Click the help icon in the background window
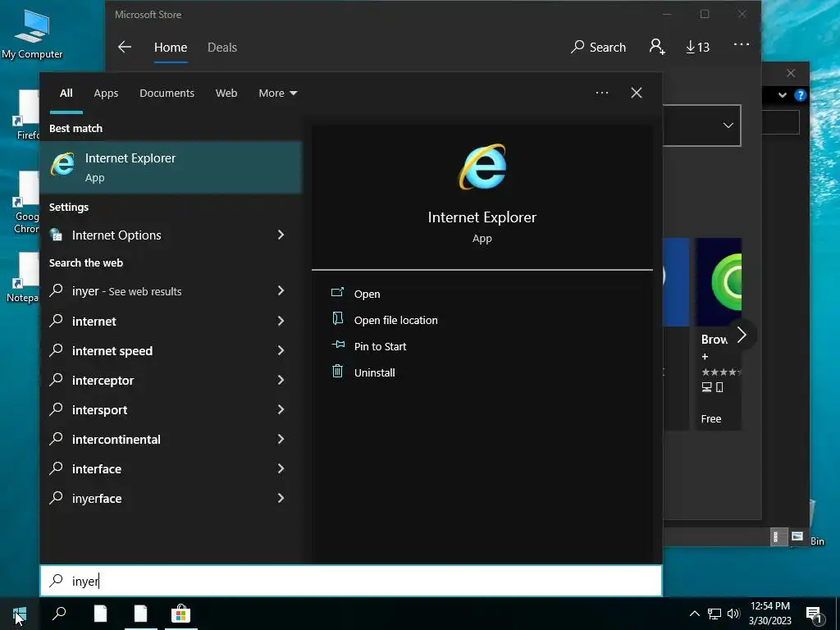 801,95
